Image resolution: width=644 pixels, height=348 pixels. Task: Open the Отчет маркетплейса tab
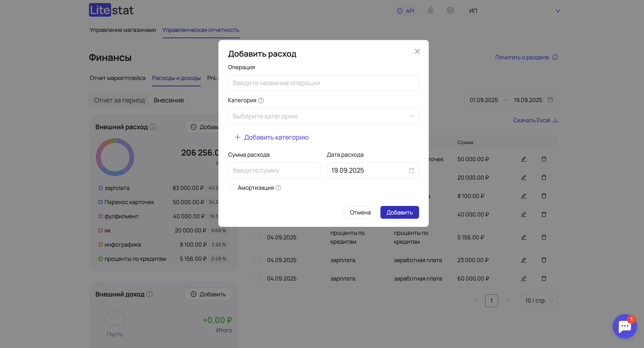pyautogui.click(x=118, y=78)
